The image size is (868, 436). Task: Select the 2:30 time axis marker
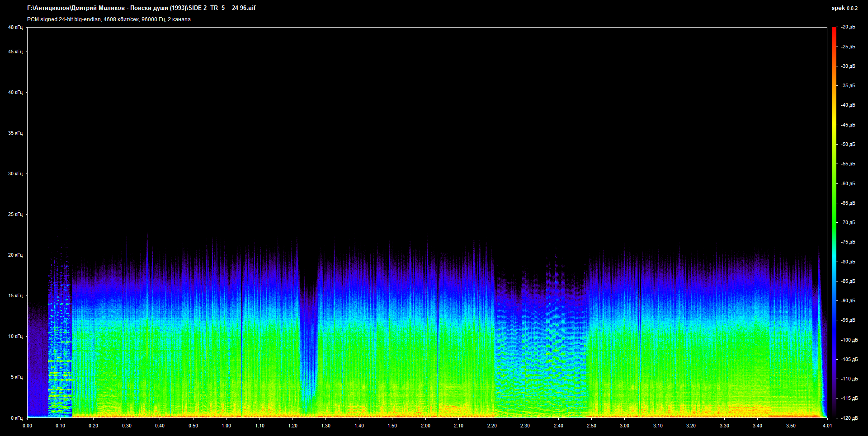(525, 426)
